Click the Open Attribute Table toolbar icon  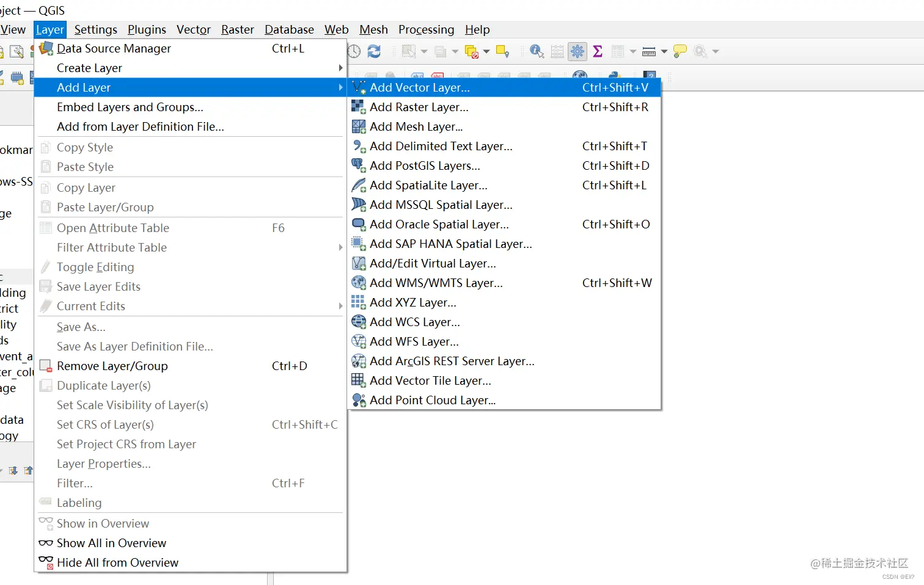click(618, 52)
